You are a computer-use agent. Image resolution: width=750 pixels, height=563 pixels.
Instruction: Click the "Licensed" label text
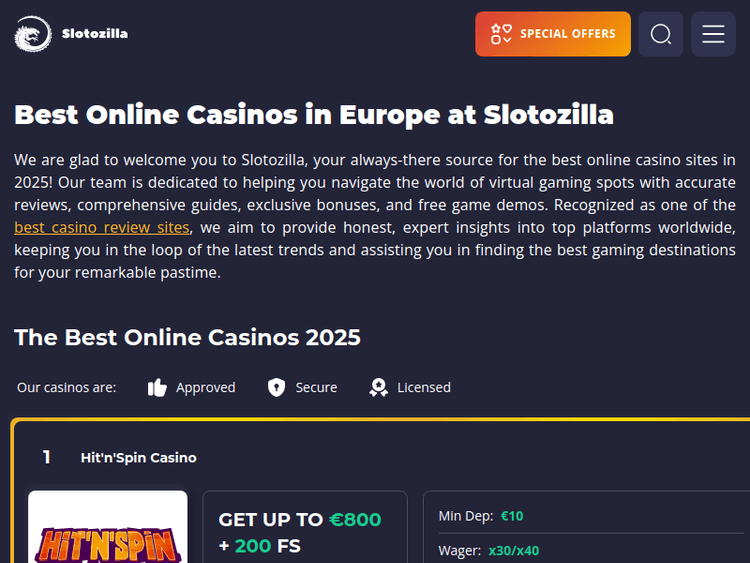tap(424, 388)
